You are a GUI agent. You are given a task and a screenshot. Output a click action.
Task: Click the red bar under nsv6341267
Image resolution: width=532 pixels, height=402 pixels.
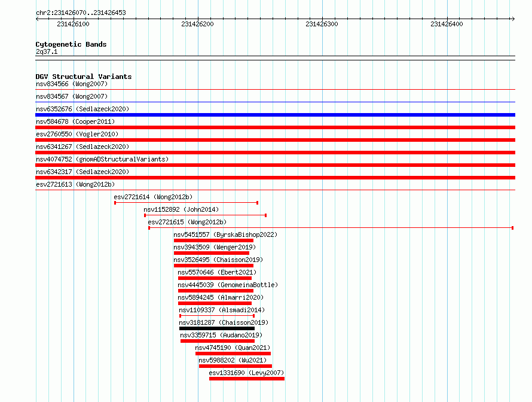tap(275, 153)
